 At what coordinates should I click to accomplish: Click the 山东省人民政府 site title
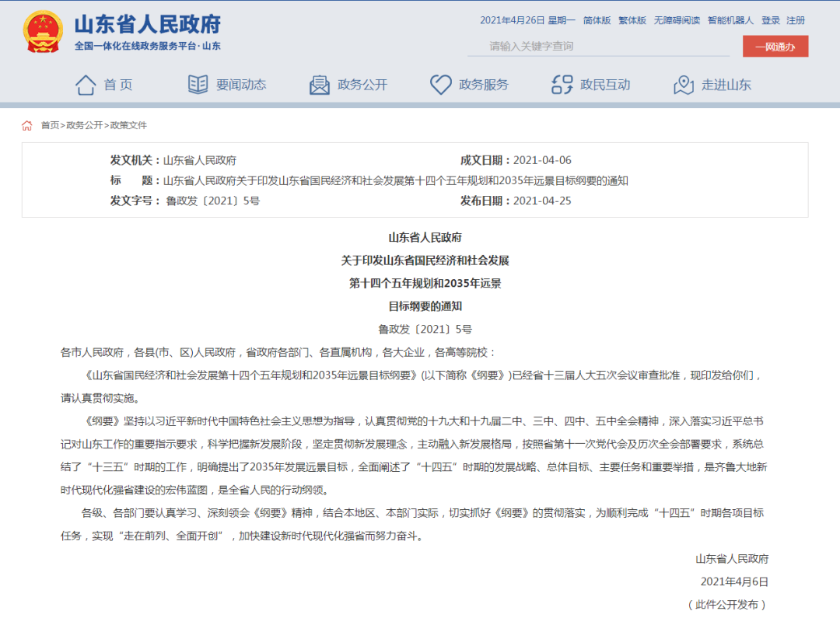click(147, 25)
